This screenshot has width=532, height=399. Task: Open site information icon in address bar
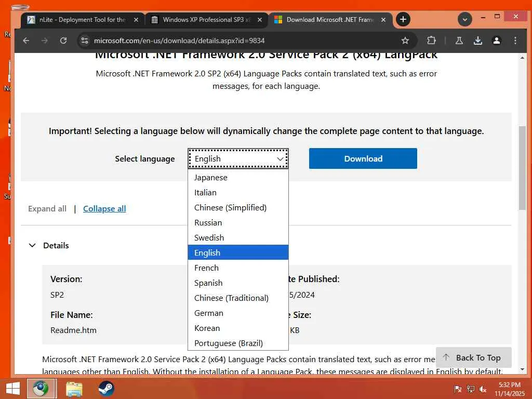coord(85,41)
